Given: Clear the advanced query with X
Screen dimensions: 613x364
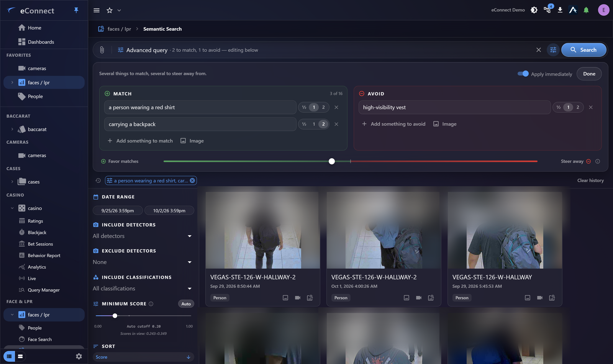Looking at the screenshot, I should [x=539, y=50].
